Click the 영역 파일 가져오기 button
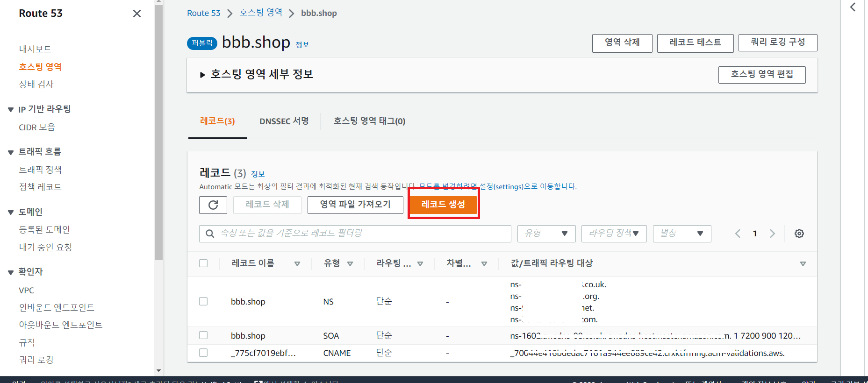 tap(355, 205)
